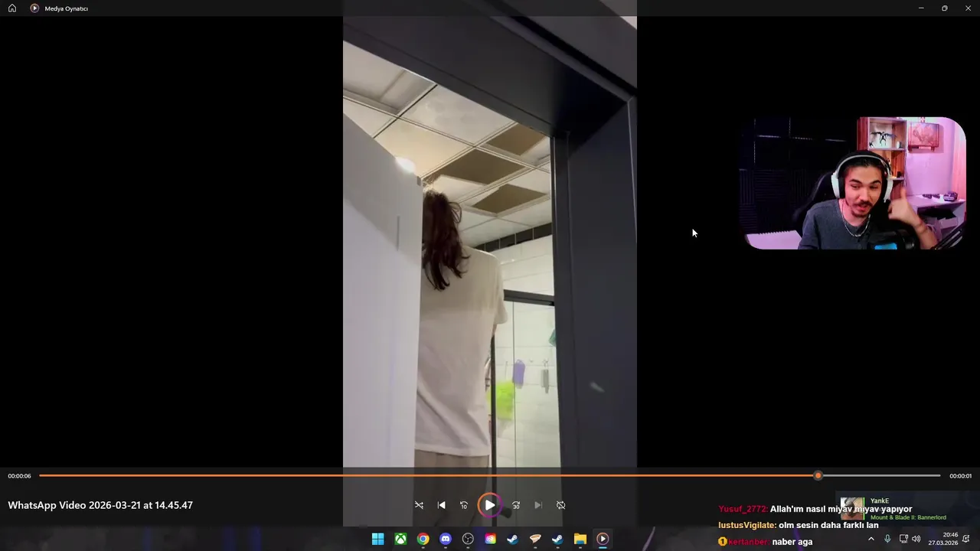Open Discord from the taskbar
The image size is (980, 551).
[x=446, y=539]
